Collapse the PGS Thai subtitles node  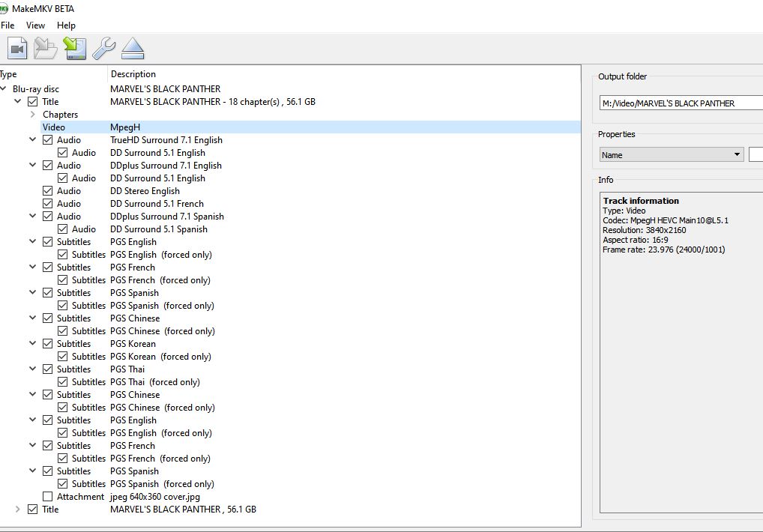[x=32, y=369]
